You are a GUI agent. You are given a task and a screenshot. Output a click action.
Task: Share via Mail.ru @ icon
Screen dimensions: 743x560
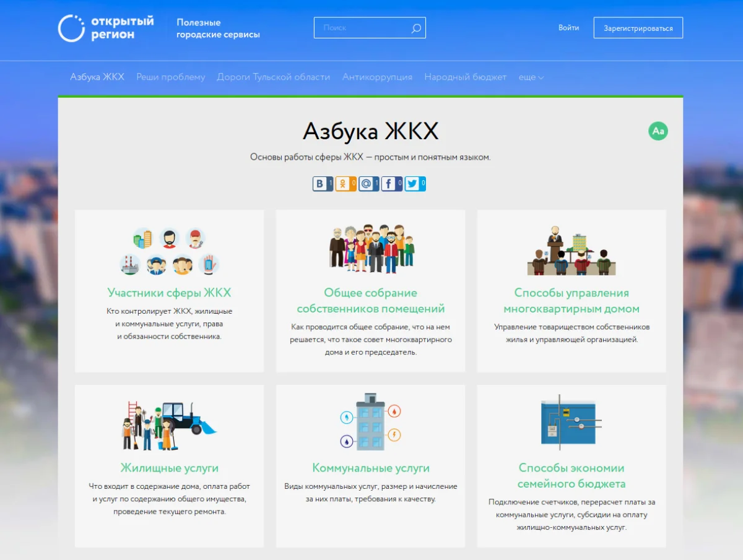coord(367,184)
